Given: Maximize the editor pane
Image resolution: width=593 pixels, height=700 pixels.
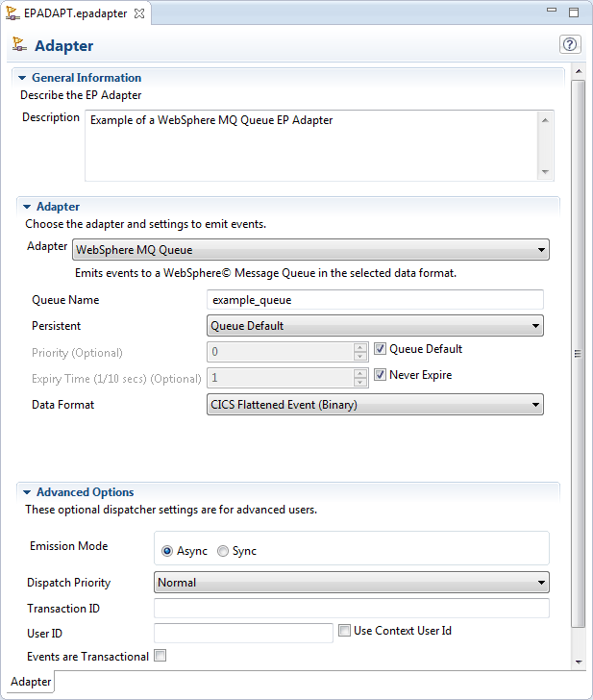Looking at the screenshot, I should tap(574, 12).
